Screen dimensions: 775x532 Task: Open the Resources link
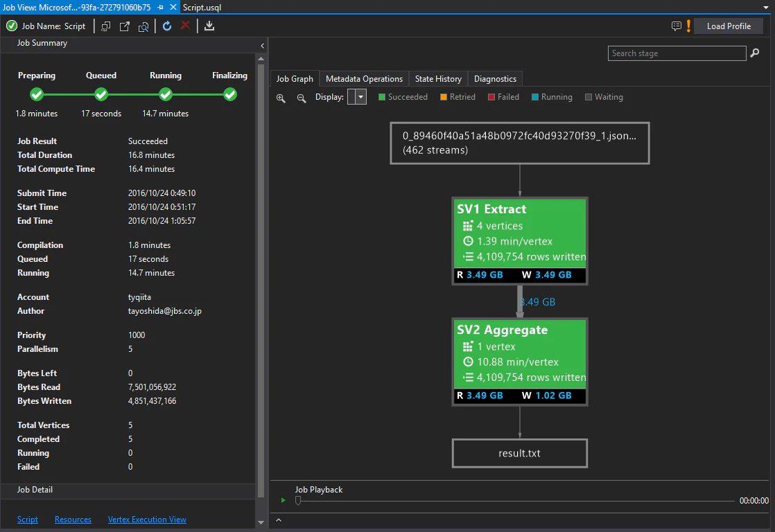73,519
